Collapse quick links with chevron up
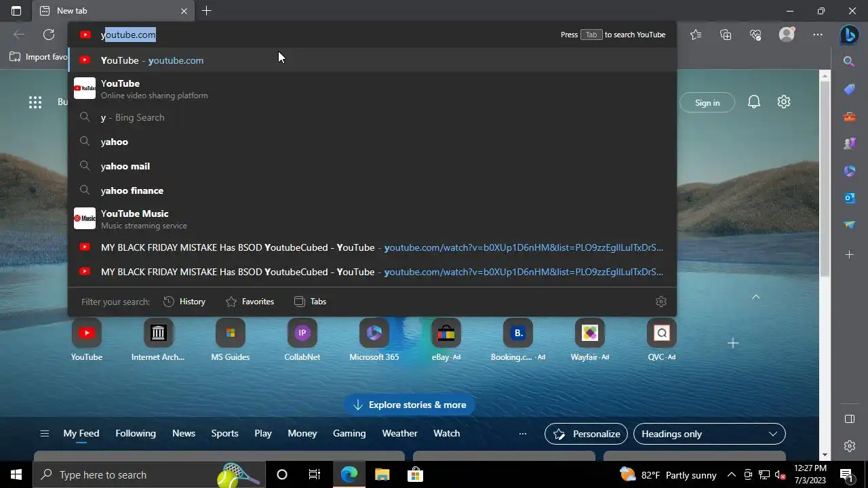 (x=756, y=297)
